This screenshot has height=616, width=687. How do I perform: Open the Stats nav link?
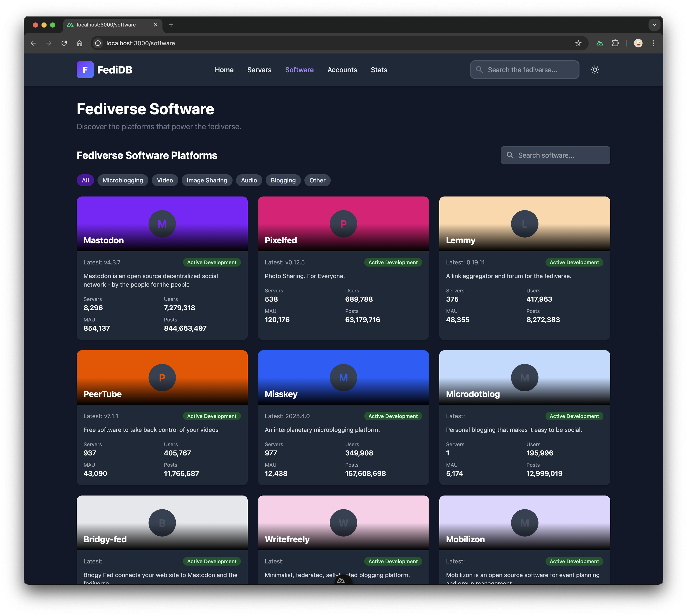[x=379, y=70]
